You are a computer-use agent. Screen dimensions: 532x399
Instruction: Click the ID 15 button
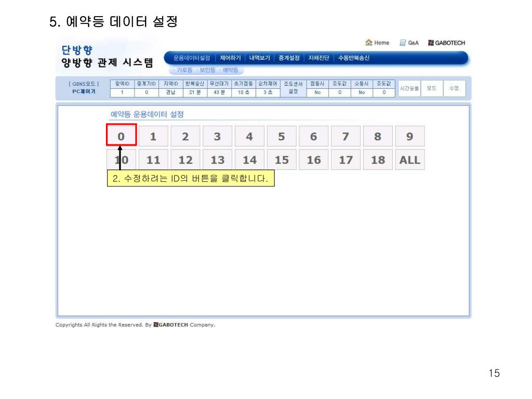pyautogui.click(x=282, y=159)
